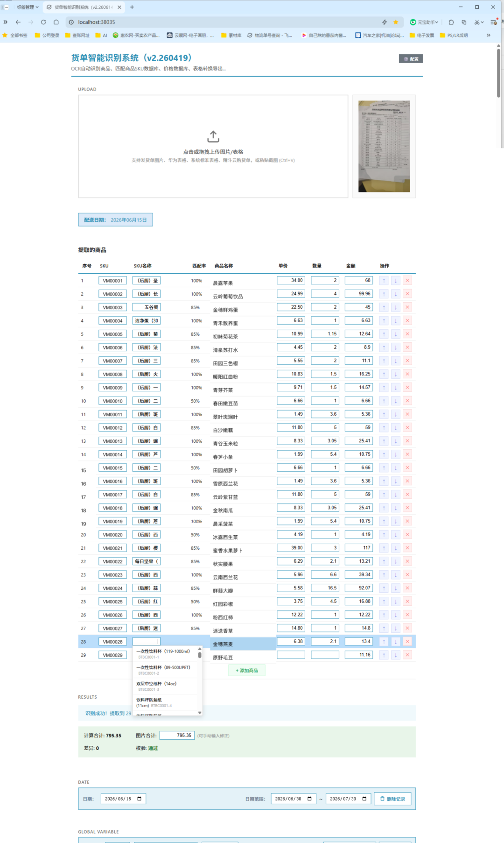Choose 双层中空纸杯 (14oz) from suggestions
Screen dimensions: 504x843
165,686
